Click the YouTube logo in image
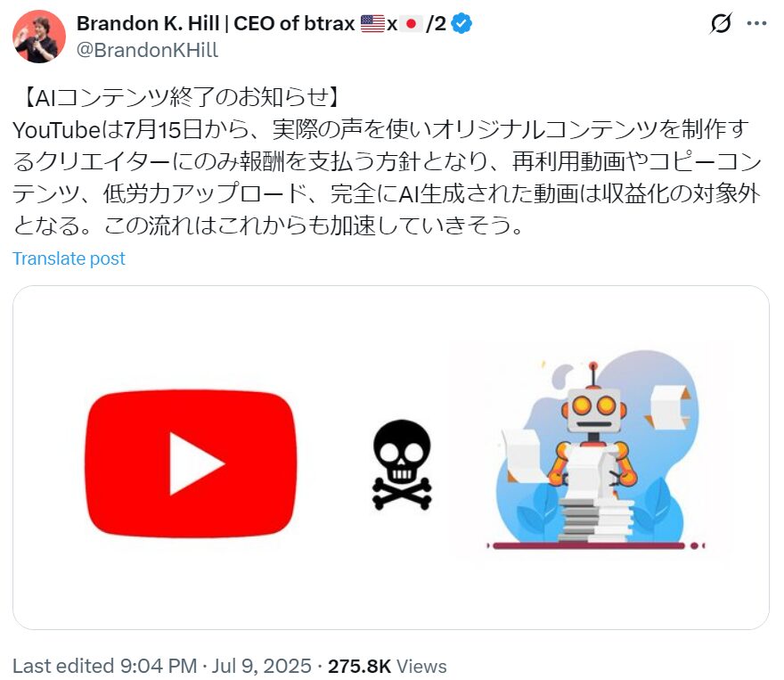 click(x=191, y=464)
